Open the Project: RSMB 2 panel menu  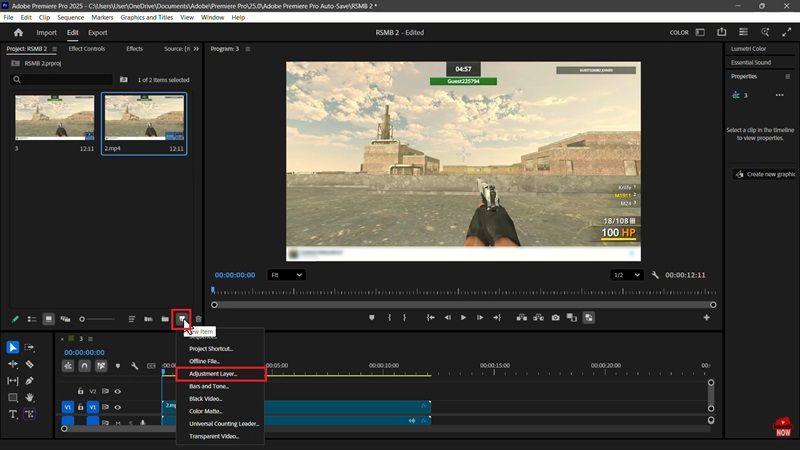(x=55, y=49)
